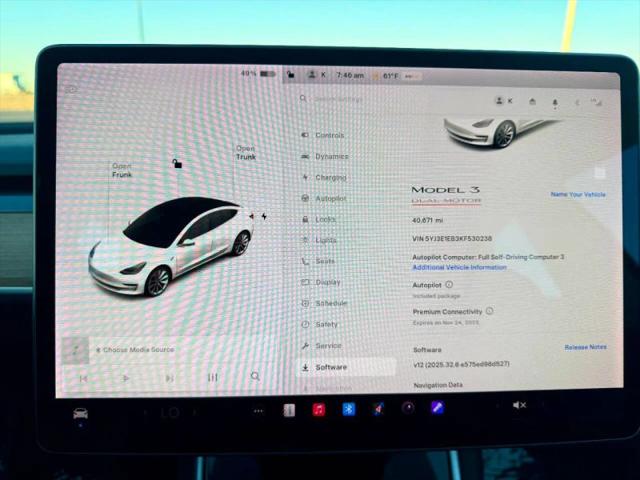The image size is (640, 480).
Task: Tap the Bluetooth icon in settings header
Action: 577,103
